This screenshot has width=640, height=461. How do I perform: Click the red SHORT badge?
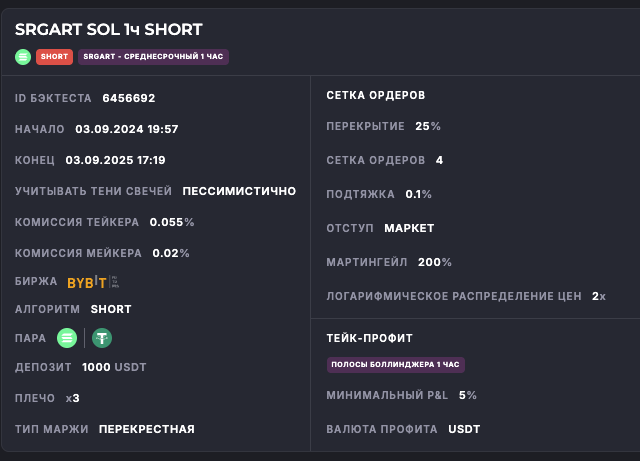[54, 57]
